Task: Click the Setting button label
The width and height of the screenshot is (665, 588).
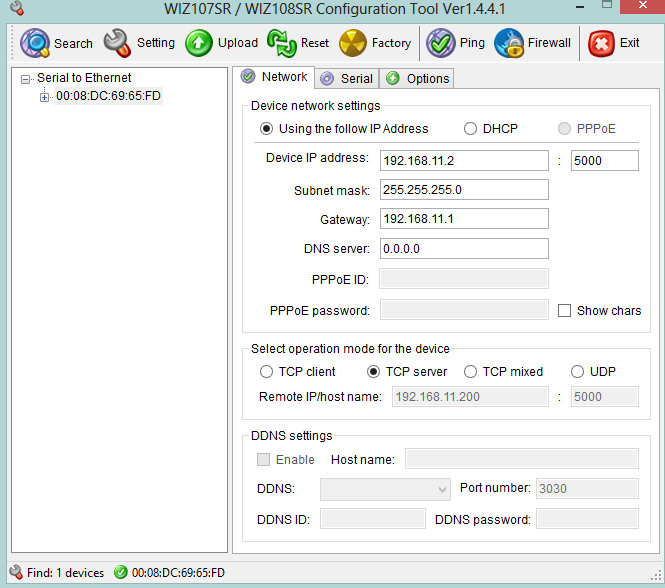Action: click(x=156, y=43)
